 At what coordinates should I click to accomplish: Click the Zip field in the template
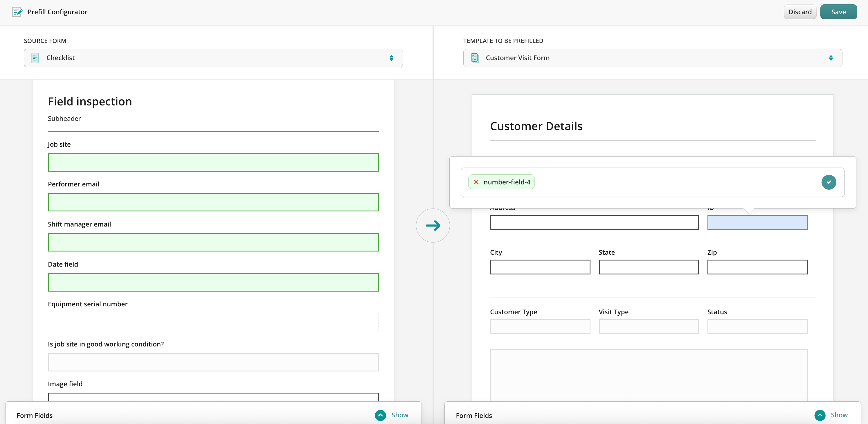coord(757,267)
